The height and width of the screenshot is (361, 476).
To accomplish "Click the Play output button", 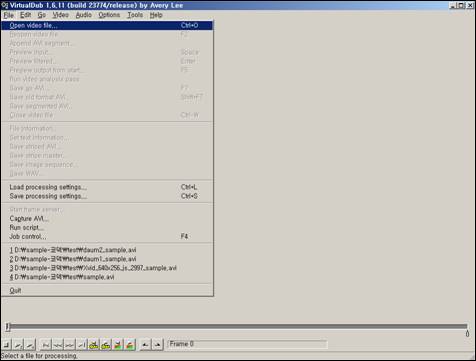I will 30,344.
